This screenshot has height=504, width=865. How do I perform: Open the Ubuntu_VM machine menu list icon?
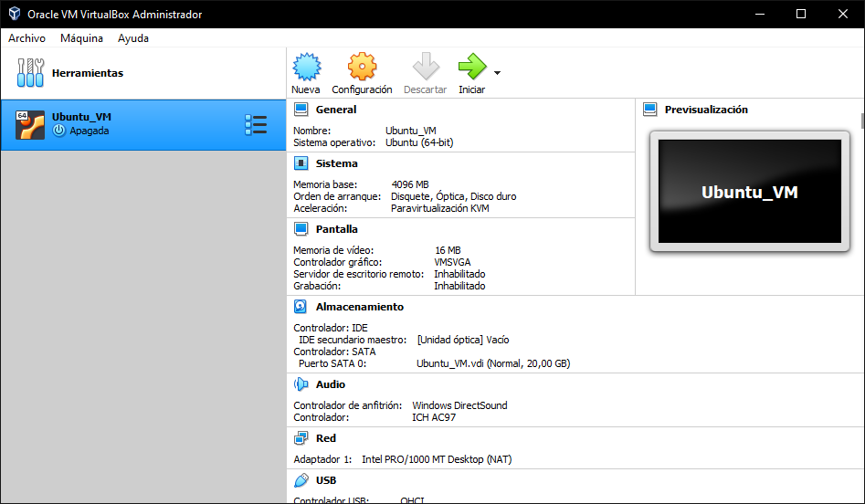[x=256, y=124]
